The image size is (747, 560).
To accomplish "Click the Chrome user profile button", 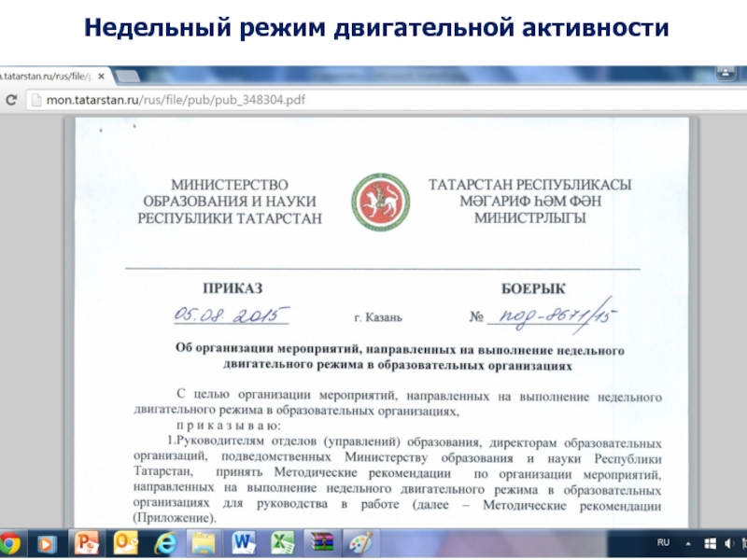I will click(x=726, y=73).
